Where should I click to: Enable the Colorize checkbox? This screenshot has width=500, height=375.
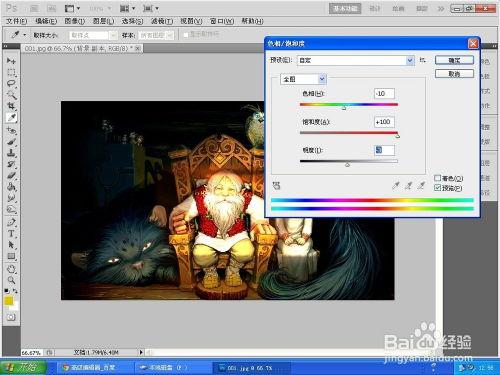click(438, 178)
